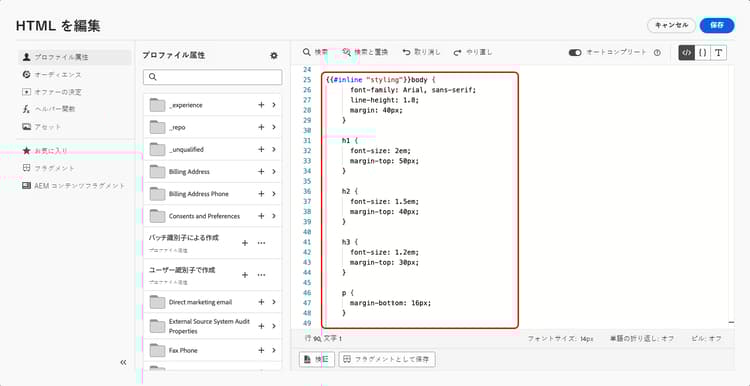Expand the Consents and Preferences folder
Screen dimensions: 750x386
[x=274, y=216]
